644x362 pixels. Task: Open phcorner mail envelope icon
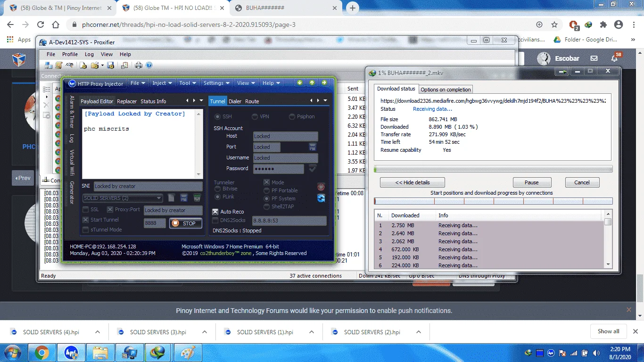594,58
